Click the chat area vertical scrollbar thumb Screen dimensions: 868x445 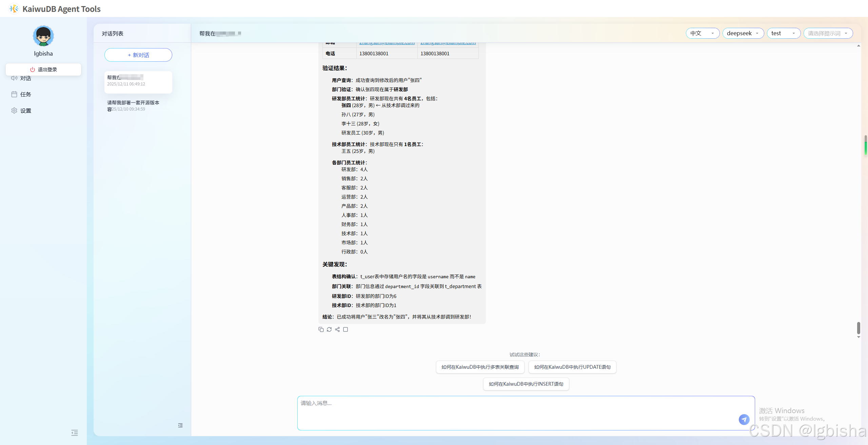(858, 328)
